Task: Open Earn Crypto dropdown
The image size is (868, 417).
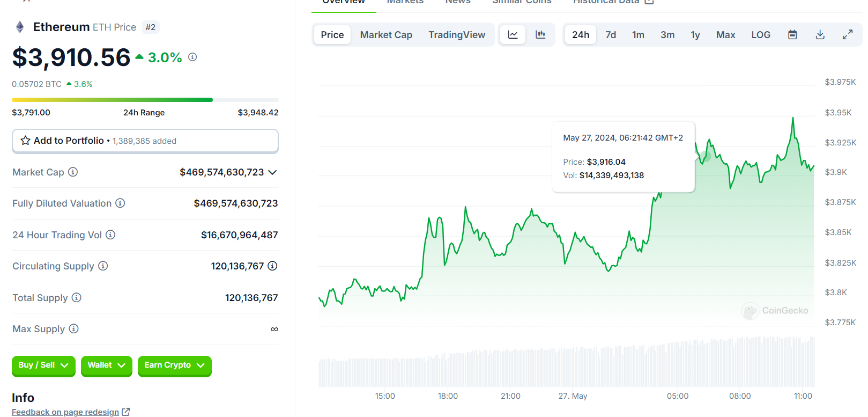Action: pos(175,365)
